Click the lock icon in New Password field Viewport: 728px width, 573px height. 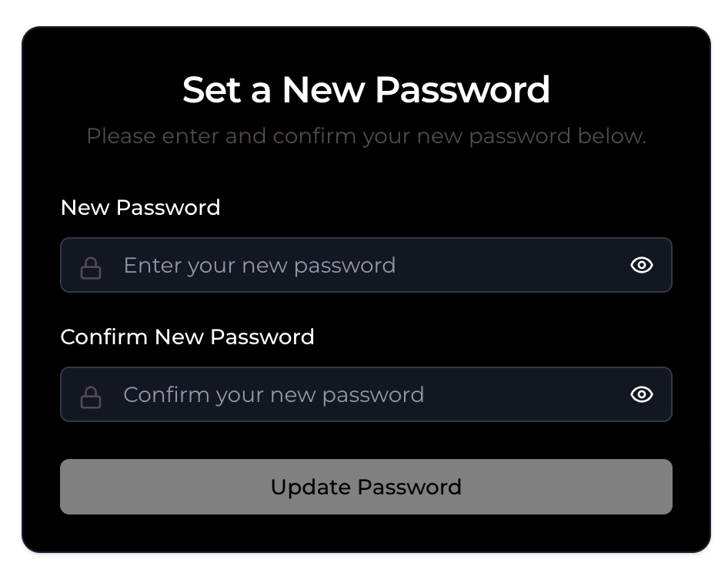tap(90, 265)
